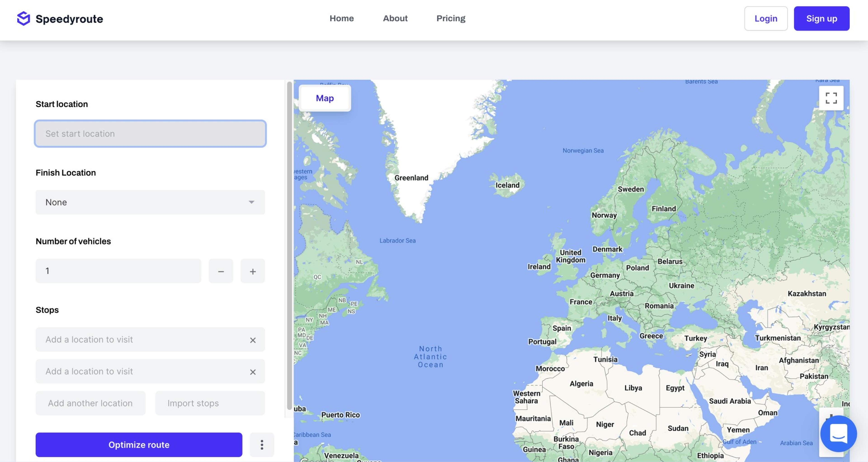This screenshot has width=868, height=462.
Task: Click the Login button
Action: pos(766,19)
